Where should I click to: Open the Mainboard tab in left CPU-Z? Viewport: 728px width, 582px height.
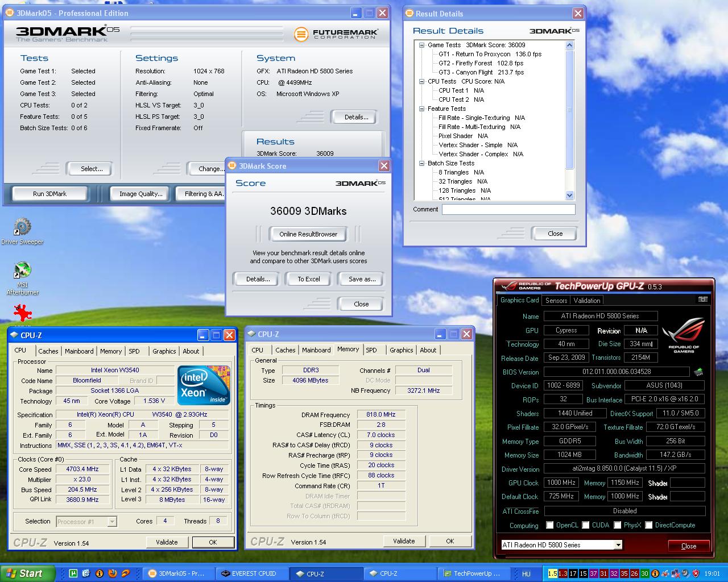tap(79, 351)
